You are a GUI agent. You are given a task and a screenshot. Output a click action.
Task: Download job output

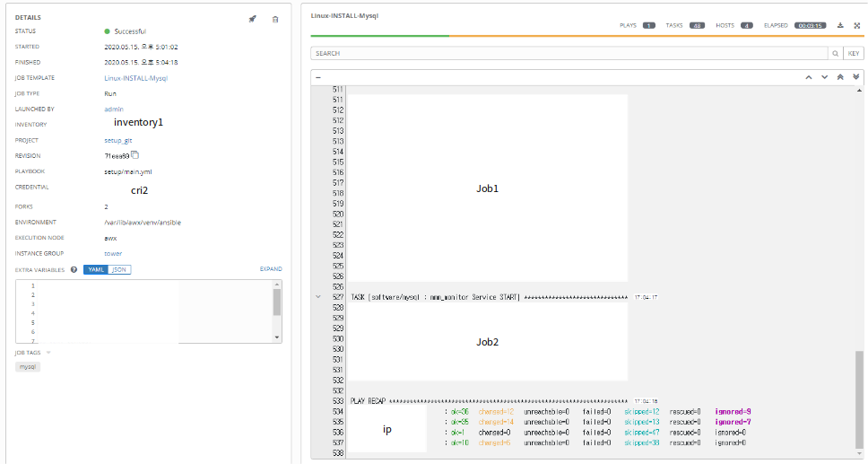point(840,25)
